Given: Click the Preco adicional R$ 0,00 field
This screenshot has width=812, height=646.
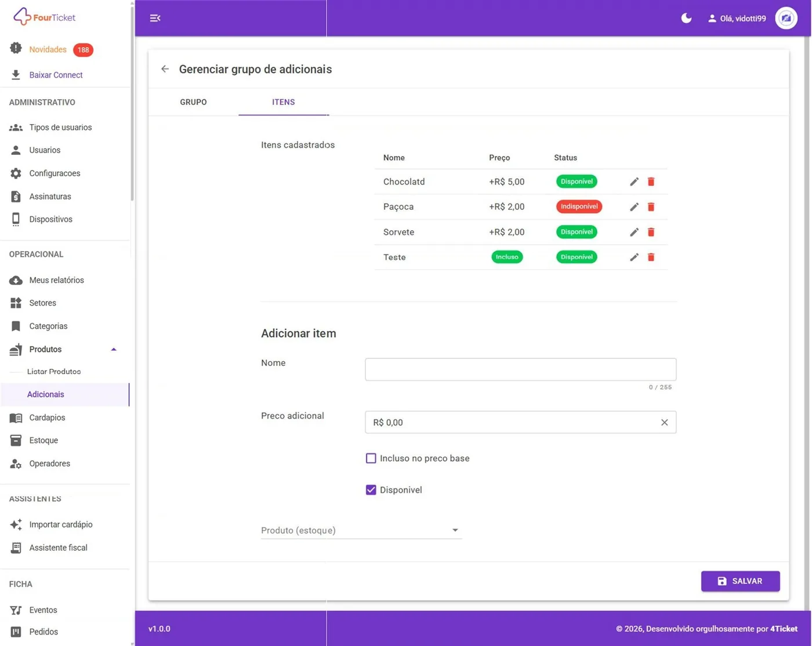Looking at the screenshot, I should tap(520, 422).
